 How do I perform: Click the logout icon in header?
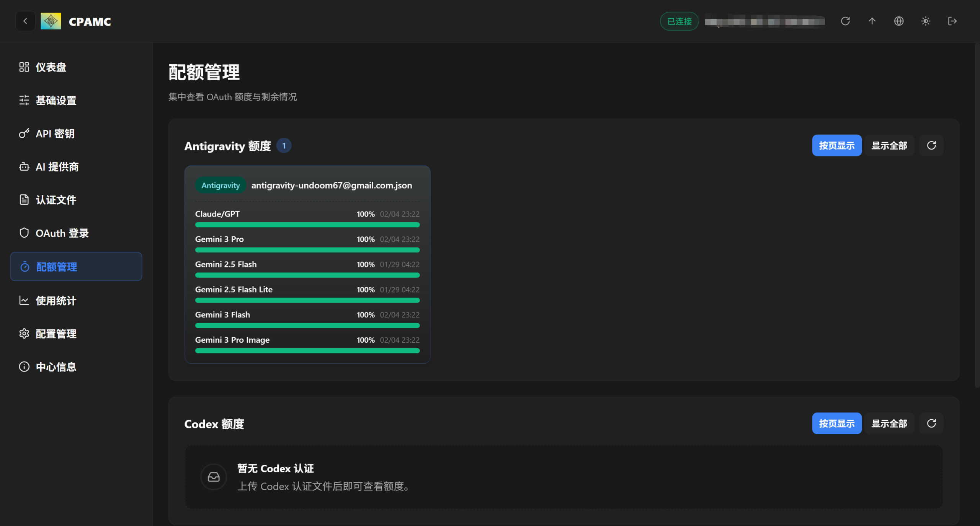pos(952,21)
